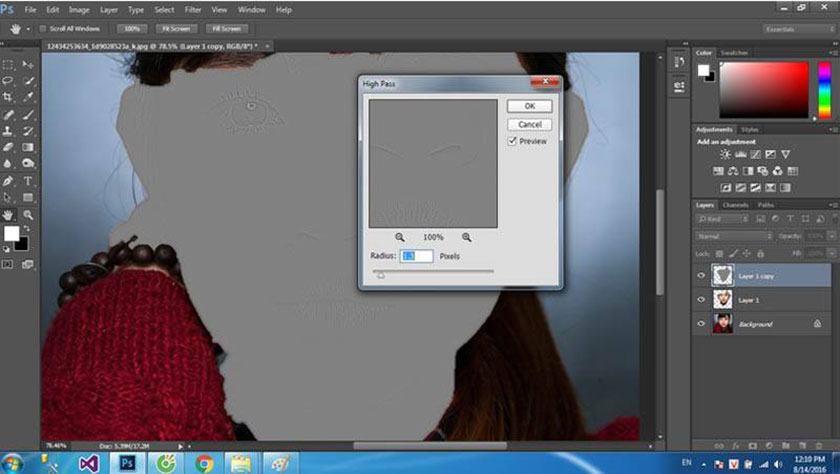Add Levels adjustment
Screen dimensions: 840x474
coord(740,154)
